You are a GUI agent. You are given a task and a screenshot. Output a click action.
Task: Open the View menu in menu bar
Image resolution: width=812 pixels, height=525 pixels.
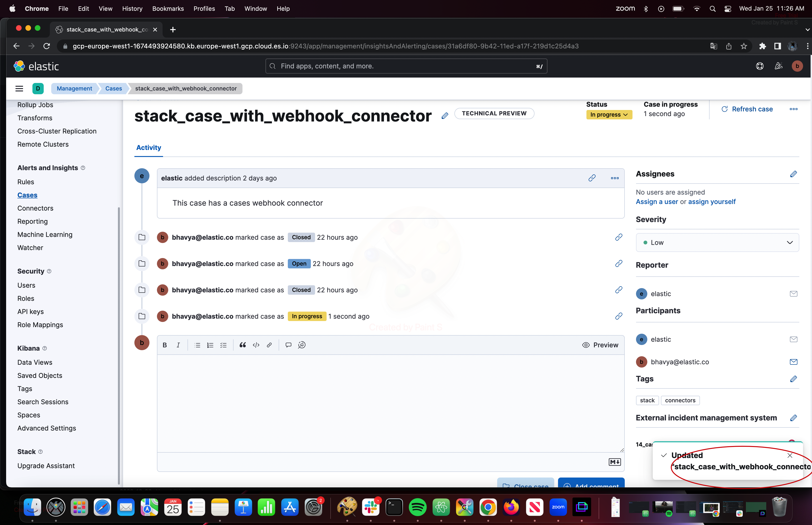(105, 8)
